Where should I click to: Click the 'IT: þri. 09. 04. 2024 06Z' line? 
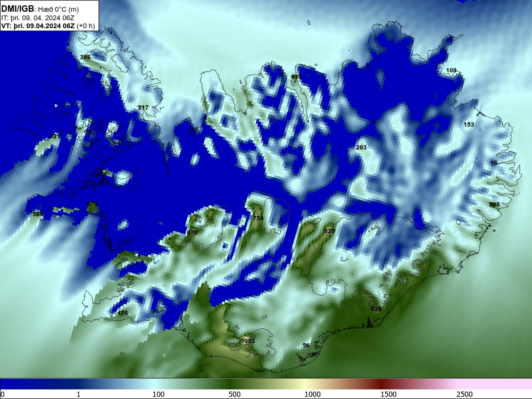[x=38, y=18]
